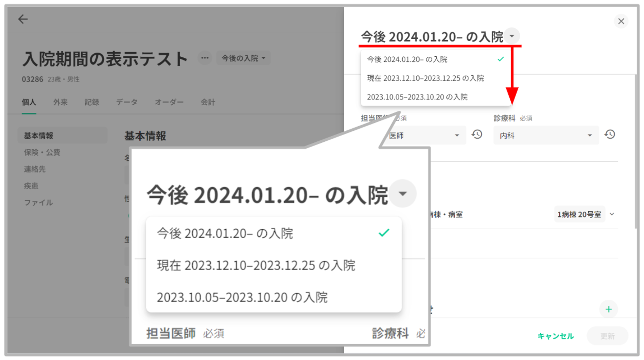This screenshot has height=360, width=644.
Task: Select 今後 2024.01.20– の入院 option
Action: (407, 60)
